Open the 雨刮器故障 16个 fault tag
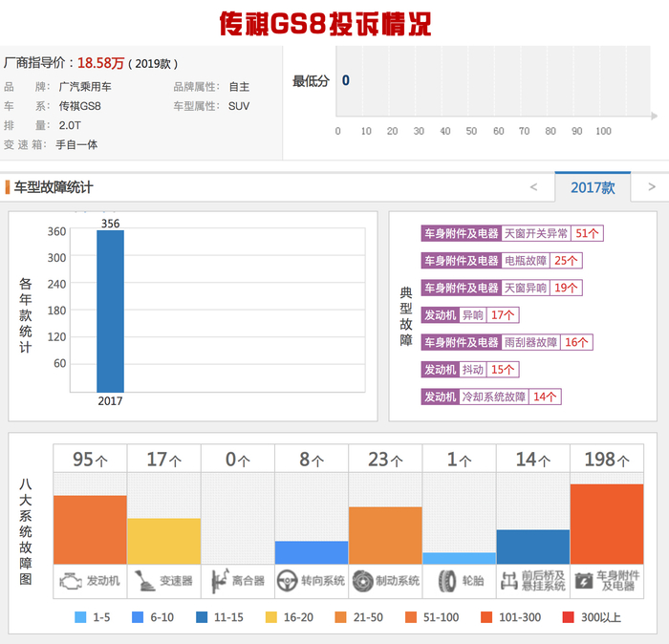The image size is (669, 644). 507,342
